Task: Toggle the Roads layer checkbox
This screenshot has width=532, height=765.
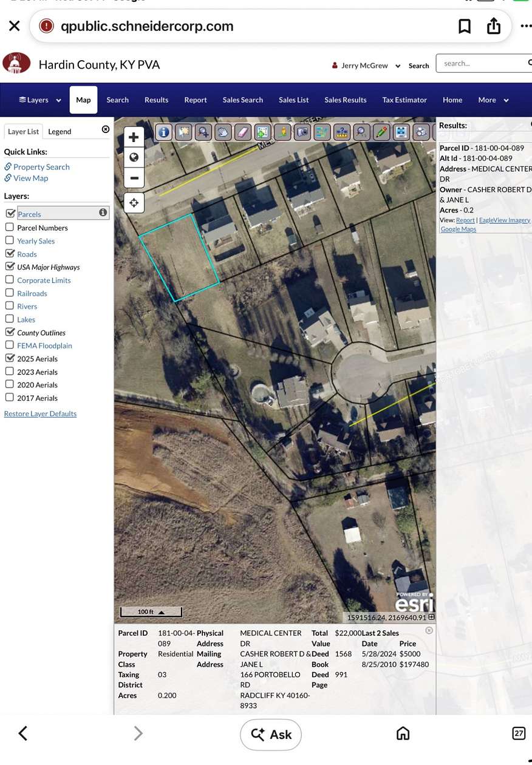Action: point(10,253)
